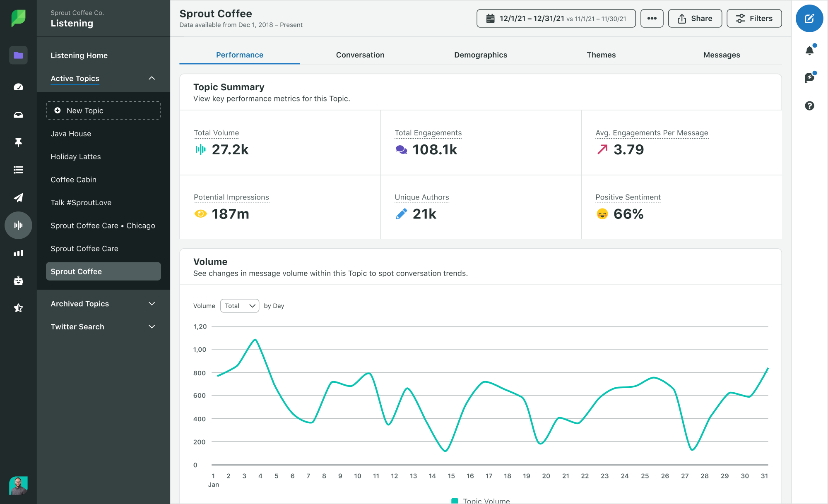Switch to the Conversation tab

click(x=360, y=55)
